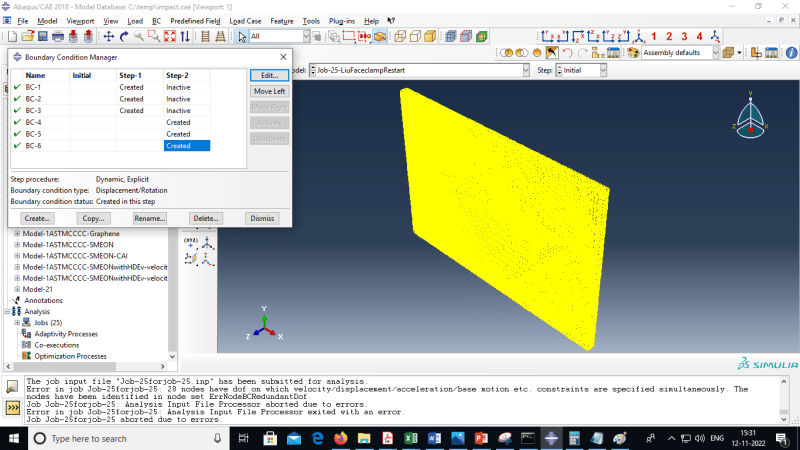Apply custom view 1
Viewport: 800px width, 450px height.
(x=654, y=36)
